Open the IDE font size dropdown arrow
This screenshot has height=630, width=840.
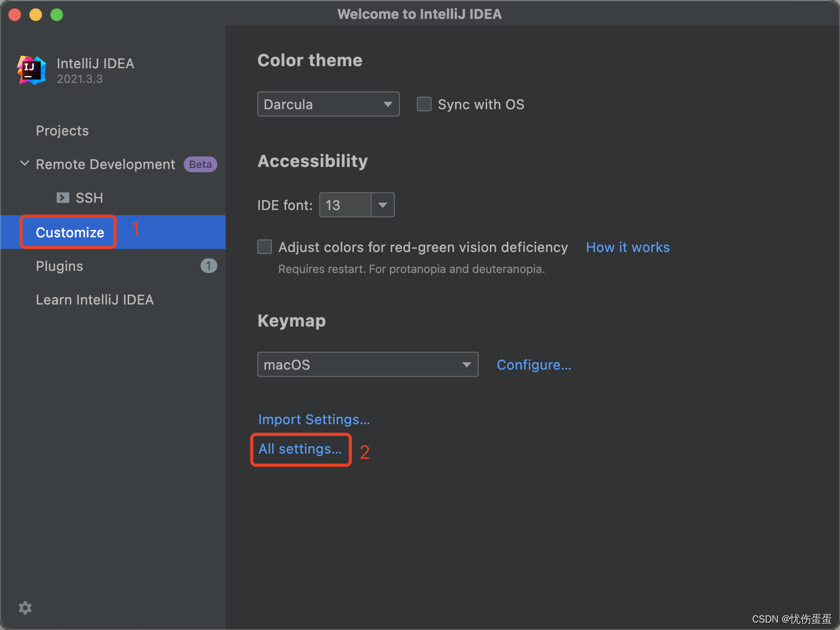coord(383,205)
